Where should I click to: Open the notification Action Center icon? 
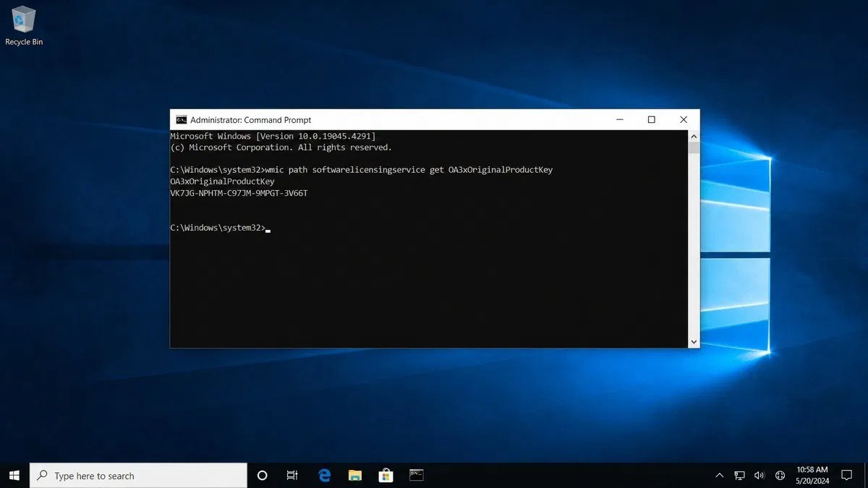847,475
